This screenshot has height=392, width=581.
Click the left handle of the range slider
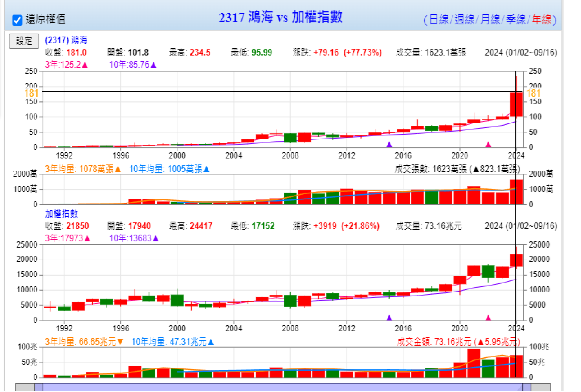[39, 387]
